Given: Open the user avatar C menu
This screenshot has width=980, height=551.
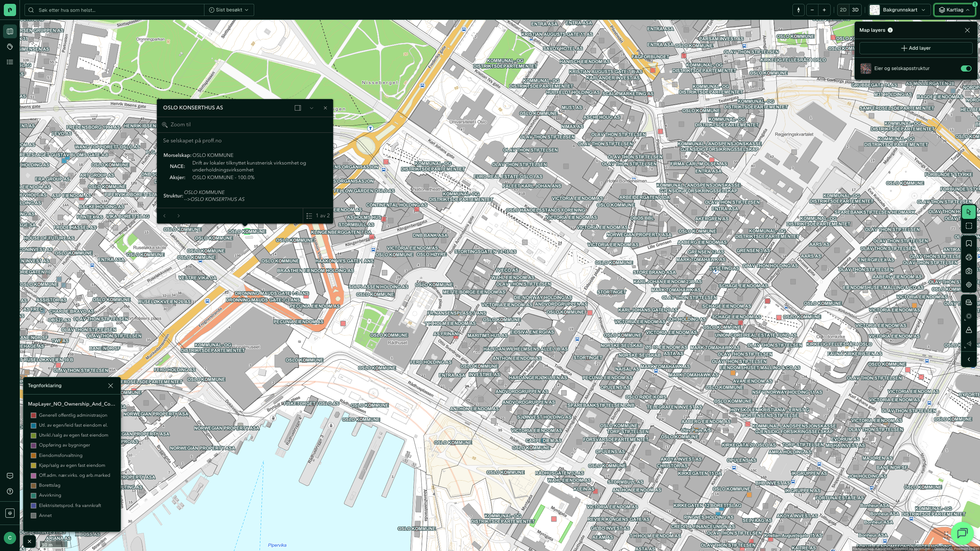Looking at the screenshot, I should [x=10, y=538].
